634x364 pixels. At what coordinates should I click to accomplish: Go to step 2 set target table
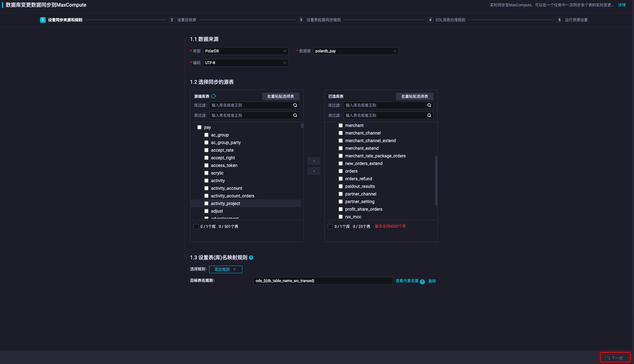pyautogui.click(x=183, y=20)
